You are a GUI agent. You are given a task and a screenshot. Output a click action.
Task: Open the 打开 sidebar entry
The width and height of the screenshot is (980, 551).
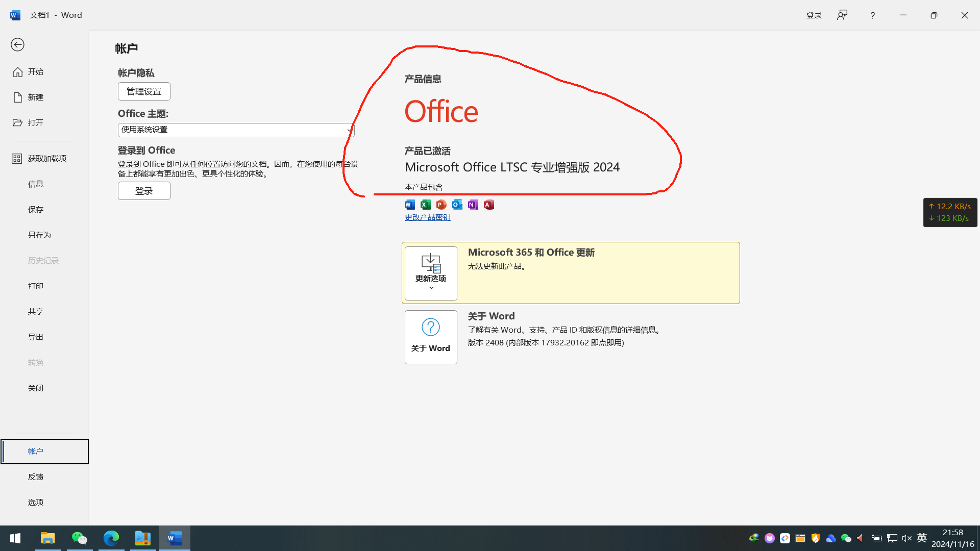pyautogui.click(x=44, y=123)
